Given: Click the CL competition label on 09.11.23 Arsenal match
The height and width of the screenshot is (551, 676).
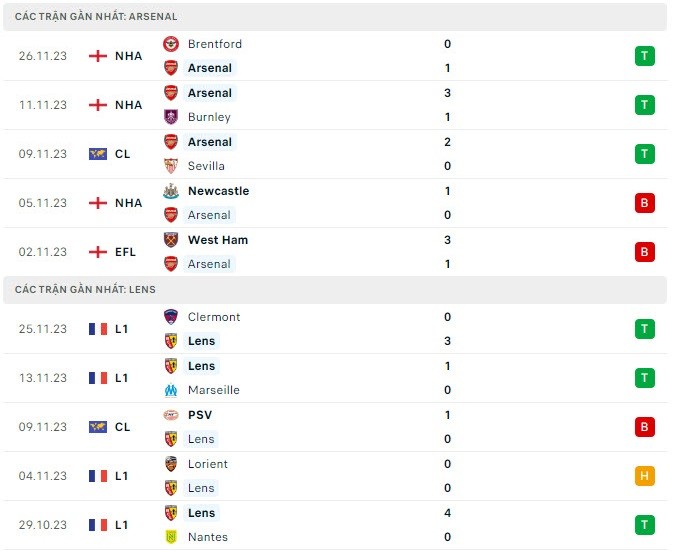Looking at the screenshot, I should pos(123,154).
